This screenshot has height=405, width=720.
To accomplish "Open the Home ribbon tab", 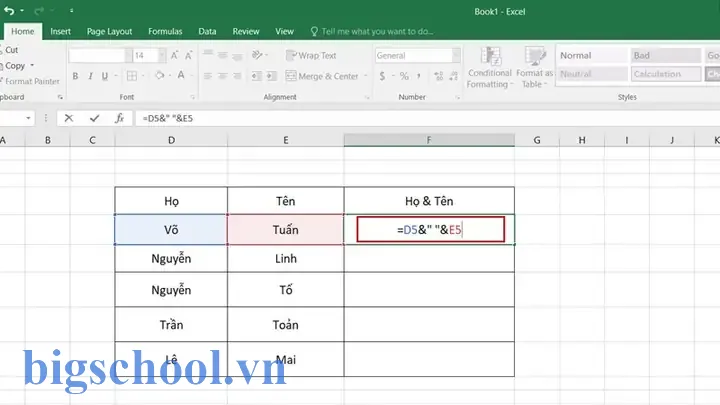I will [x=22, y=31].
